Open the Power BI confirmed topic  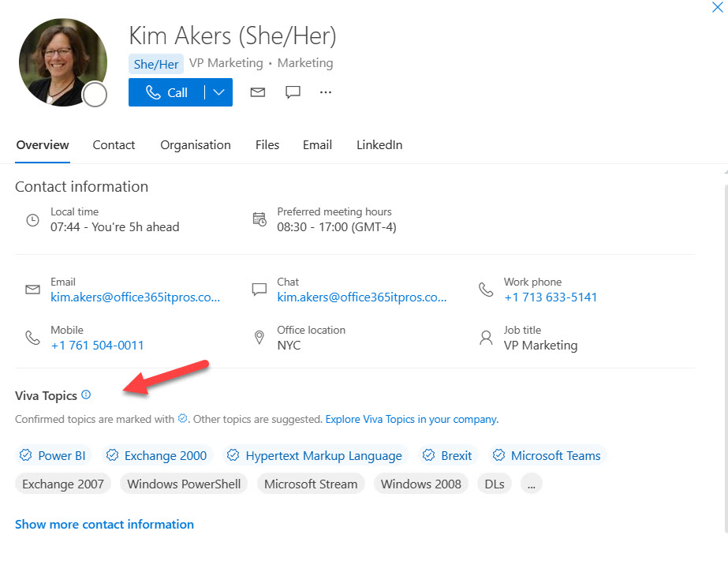click(53, 455)
